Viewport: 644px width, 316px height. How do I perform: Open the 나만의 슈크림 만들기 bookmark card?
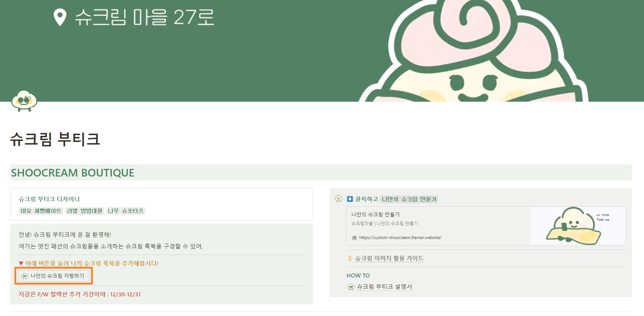[486, 226]
